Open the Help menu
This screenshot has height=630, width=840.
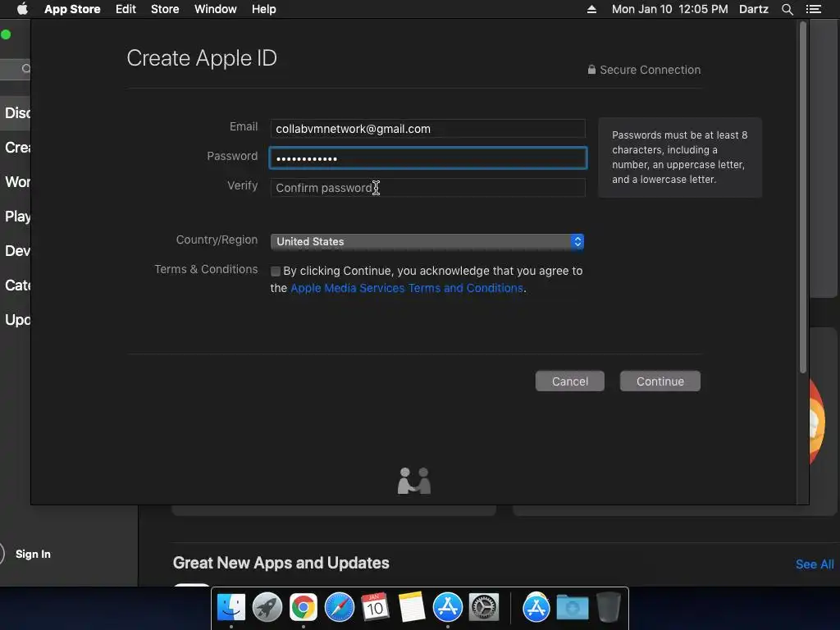[263, 9]
